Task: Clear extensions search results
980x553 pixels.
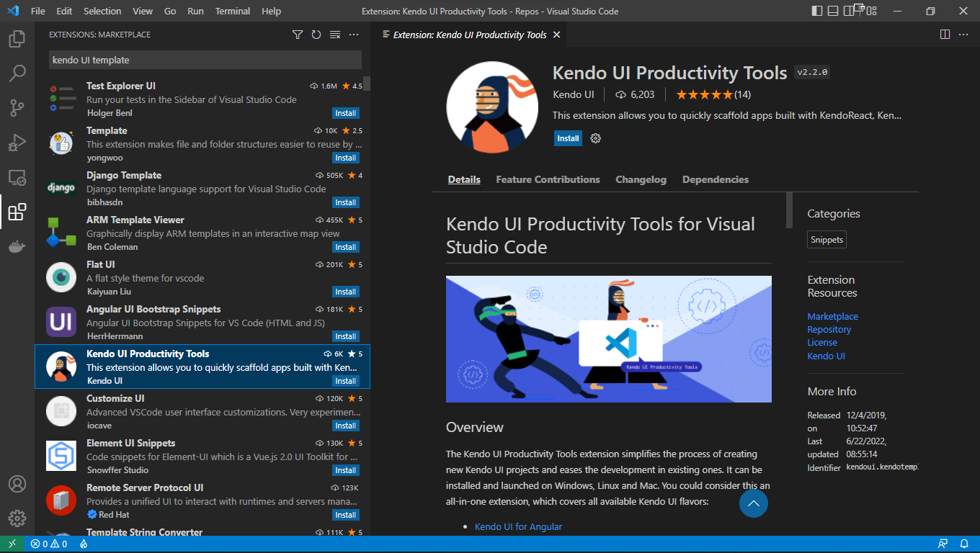Action: point(335,35)
